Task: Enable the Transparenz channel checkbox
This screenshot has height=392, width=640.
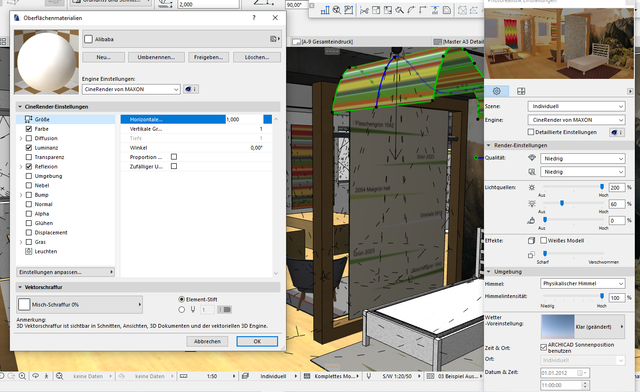Action: (29, 157)
